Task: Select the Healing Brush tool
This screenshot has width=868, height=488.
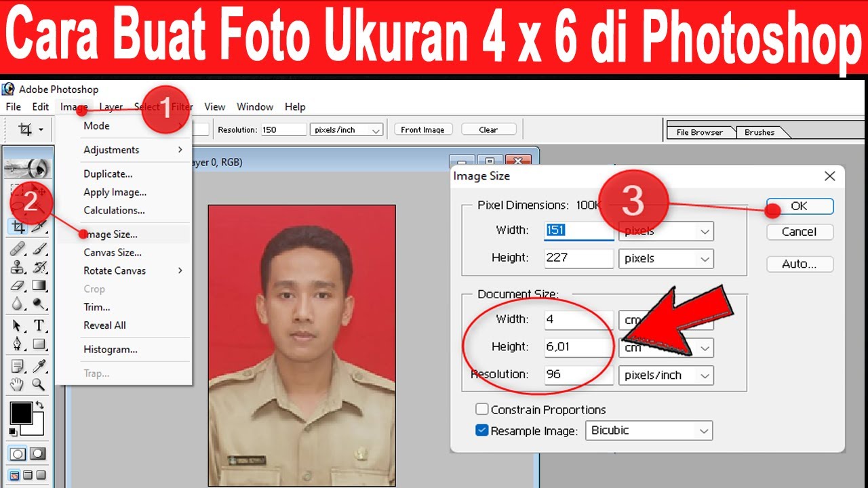Action: point(18,248)
